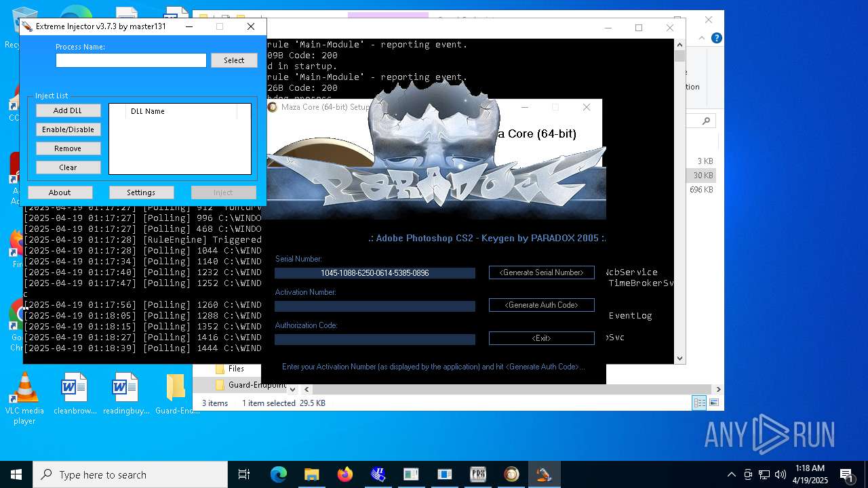Switch File Explorer to details view icon
This screenshot has height=488, width=868.
click(x=699, y=403)
